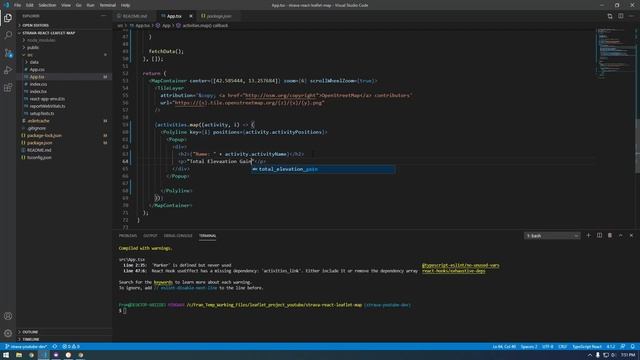Open the Help menu
Screen dimensions: 640x360
[125, 5]
